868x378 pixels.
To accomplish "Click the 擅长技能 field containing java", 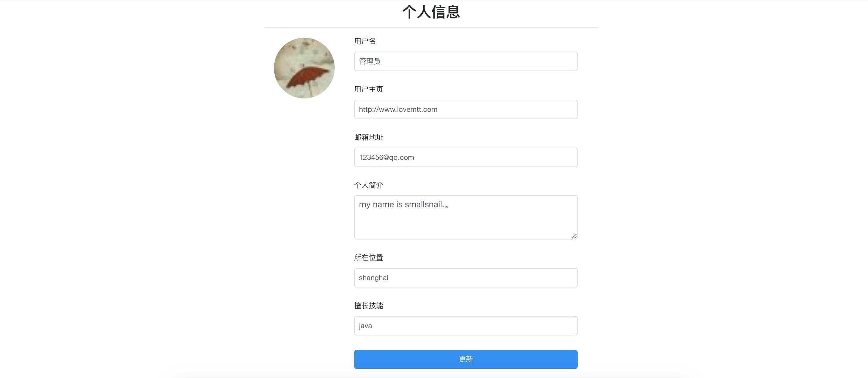I will tap(466, 326).
